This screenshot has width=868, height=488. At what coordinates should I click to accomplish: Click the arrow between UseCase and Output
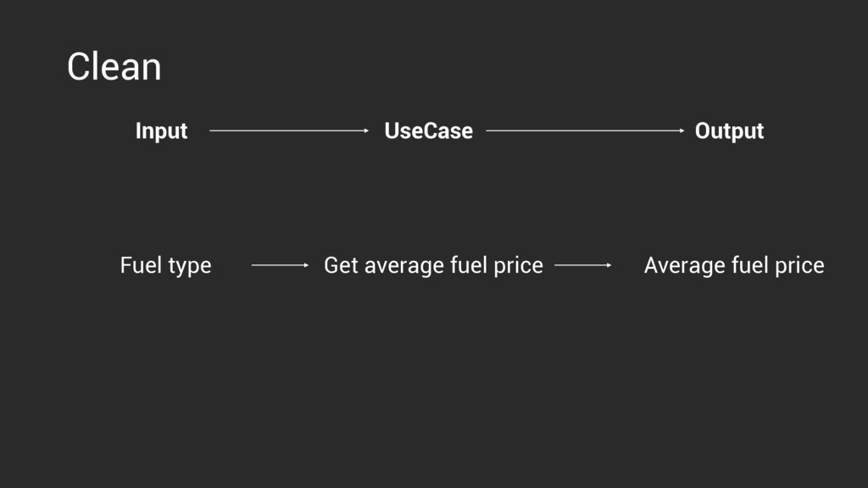tap(585, 130)
